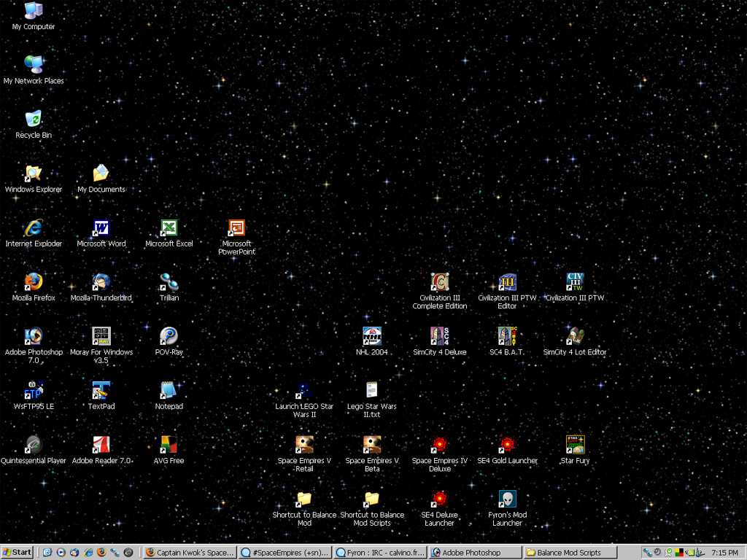This screenshot has width=747, height=560.
Task: Select the Trillian messenger icon
Action: (169, 282)
